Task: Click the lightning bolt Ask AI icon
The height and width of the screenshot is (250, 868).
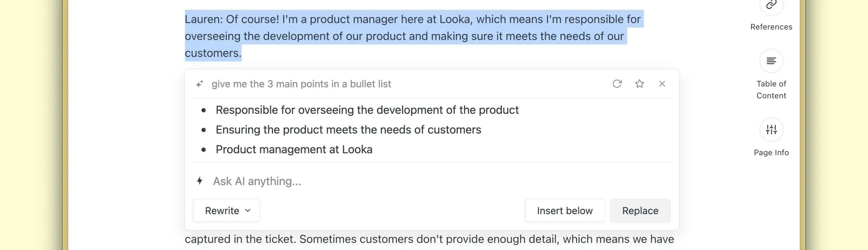Action: 199,181
